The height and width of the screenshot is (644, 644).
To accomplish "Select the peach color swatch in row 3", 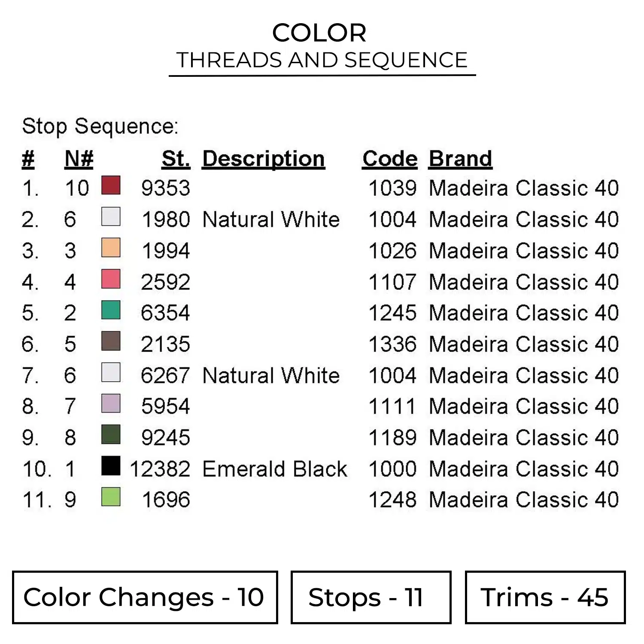I will 111,248.
